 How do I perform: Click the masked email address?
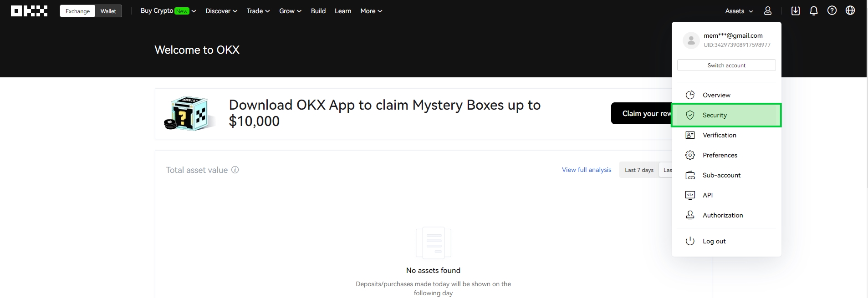pyautogui.click(x=733, y=35)
